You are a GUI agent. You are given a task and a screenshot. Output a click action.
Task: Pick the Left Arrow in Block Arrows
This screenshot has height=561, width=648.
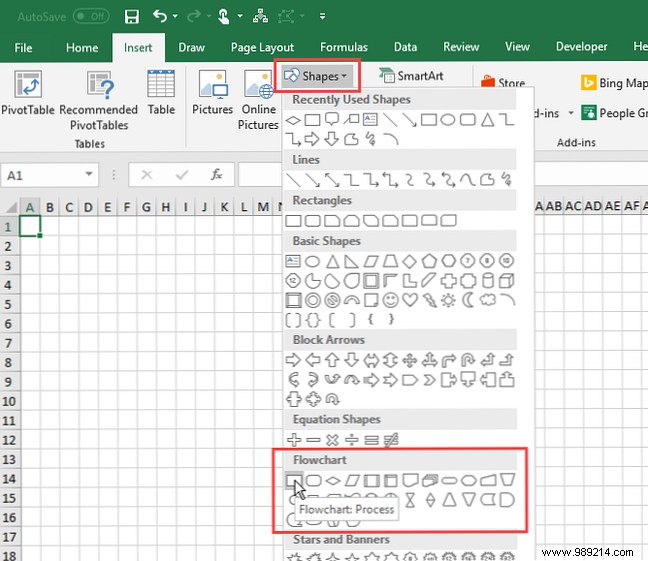pyautogui.click(x=312, y=360)
